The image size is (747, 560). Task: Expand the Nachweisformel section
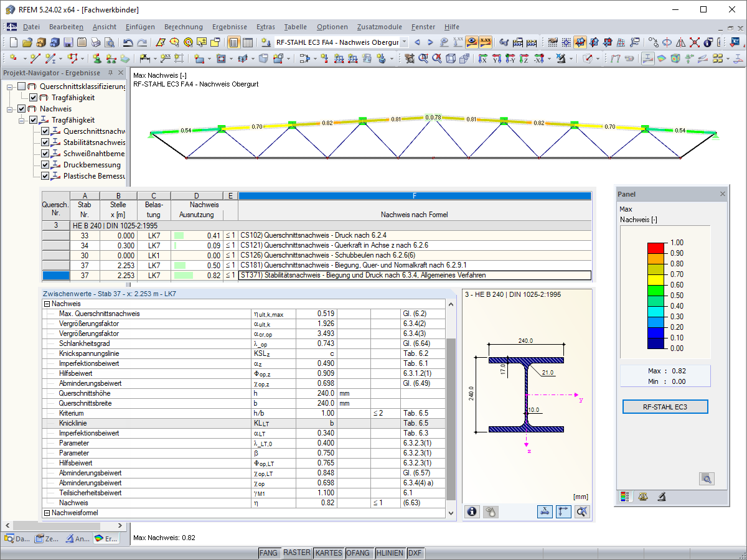click(47, 513)
